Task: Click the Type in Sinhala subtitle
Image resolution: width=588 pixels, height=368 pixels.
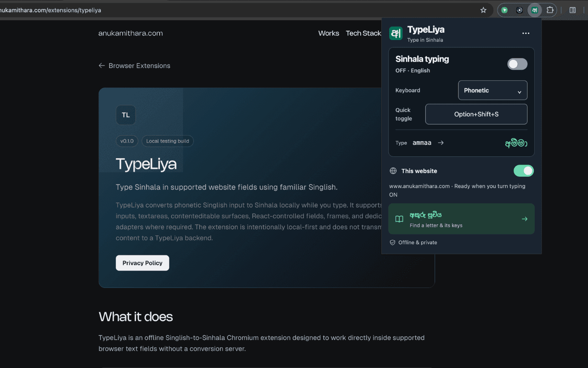Action: [425, 40]
